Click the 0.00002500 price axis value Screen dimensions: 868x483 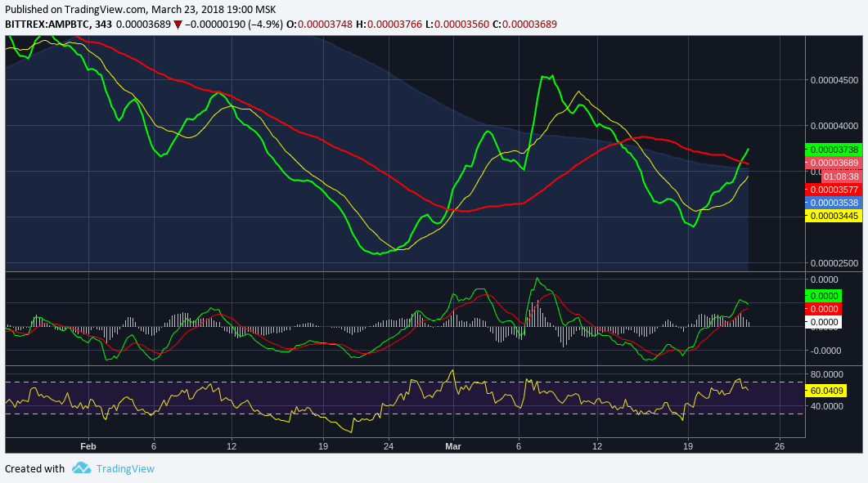click(x=834, y=263)
